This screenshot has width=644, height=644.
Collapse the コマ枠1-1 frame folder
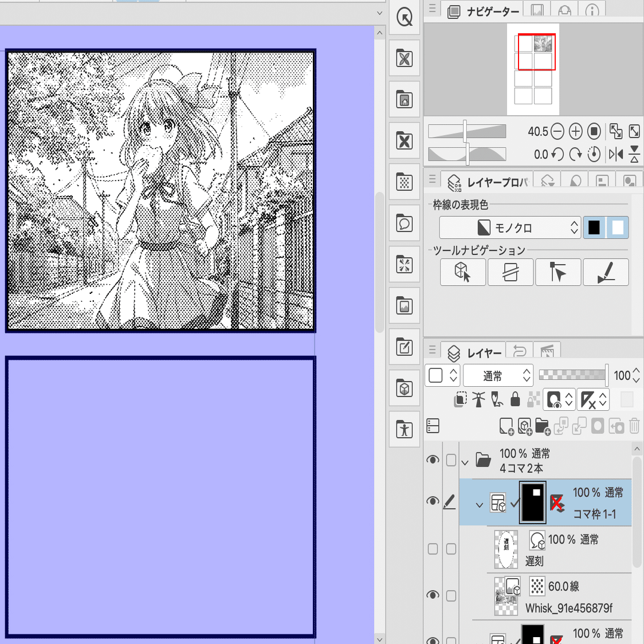[x=480, y=505]
